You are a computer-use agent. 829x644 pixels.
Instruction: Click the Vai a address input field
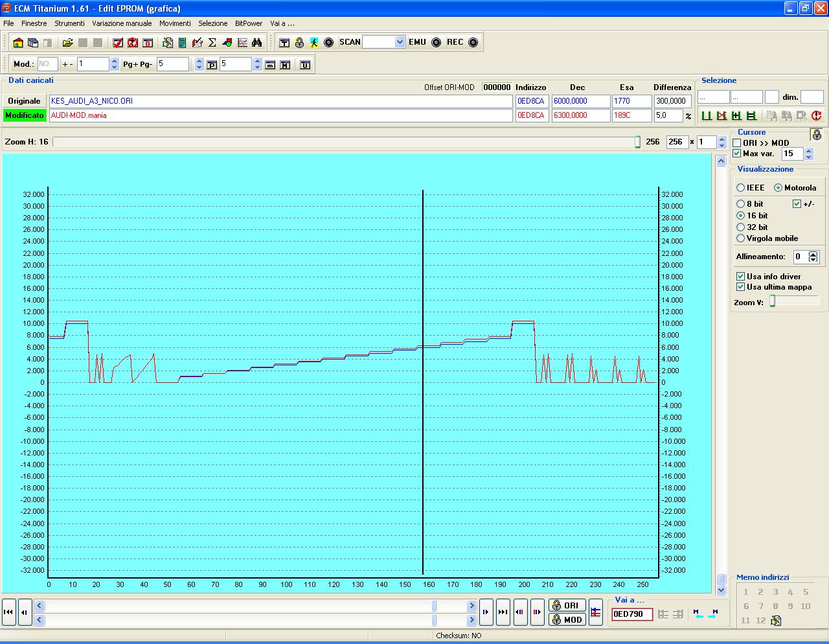tap(631, 614)
